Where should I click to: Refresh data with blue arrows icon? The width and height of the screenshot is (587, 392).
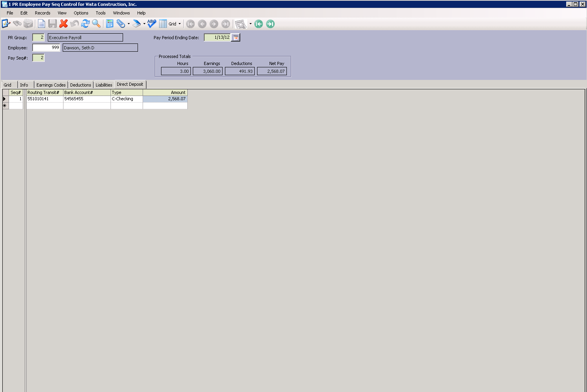85,24
